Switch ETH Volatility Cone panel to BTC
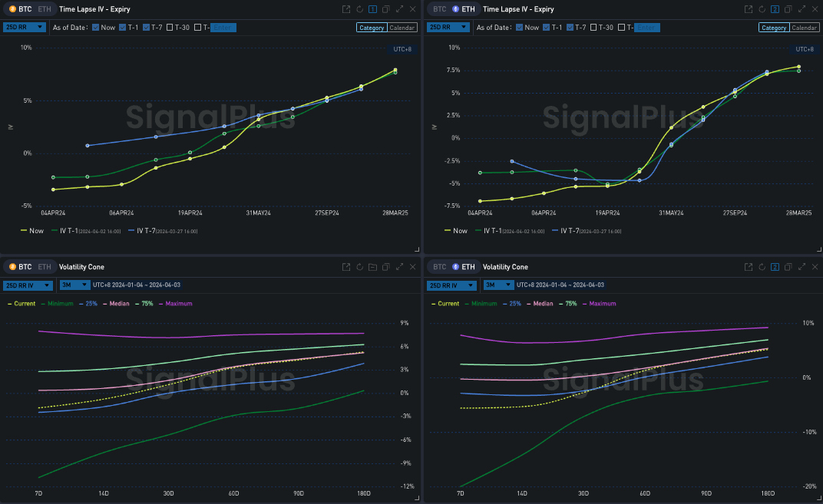 coord(439,267)
